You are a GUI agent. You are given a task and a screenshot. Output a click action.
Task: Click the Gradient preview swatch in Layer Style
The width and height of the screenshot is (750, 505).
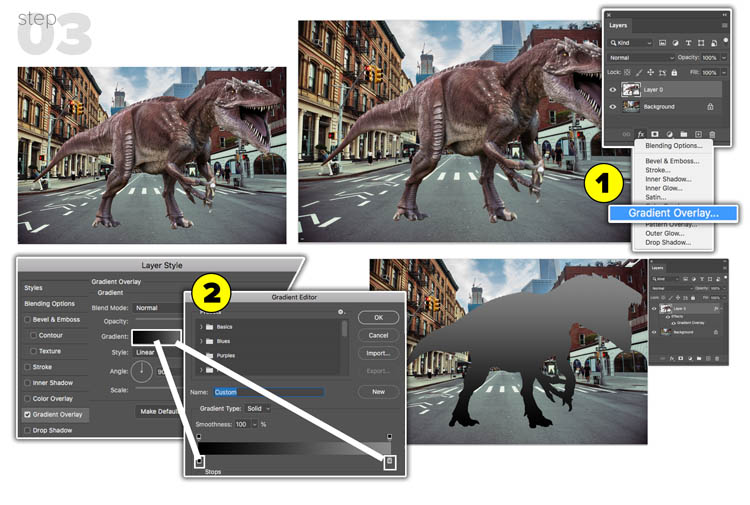tap(156, 337)
